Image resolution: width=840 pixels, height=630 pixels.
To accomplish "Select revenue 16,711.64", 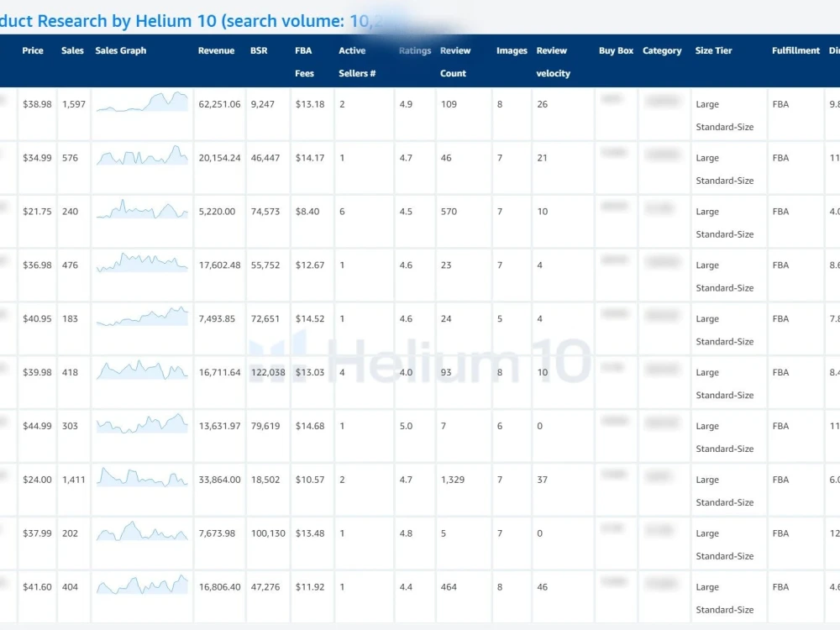I will pos(219,372).
